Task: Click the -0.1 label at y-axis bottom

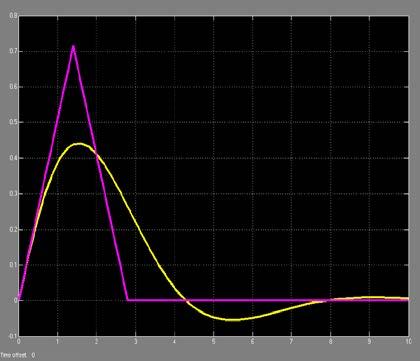Action: tap(13, 336)
